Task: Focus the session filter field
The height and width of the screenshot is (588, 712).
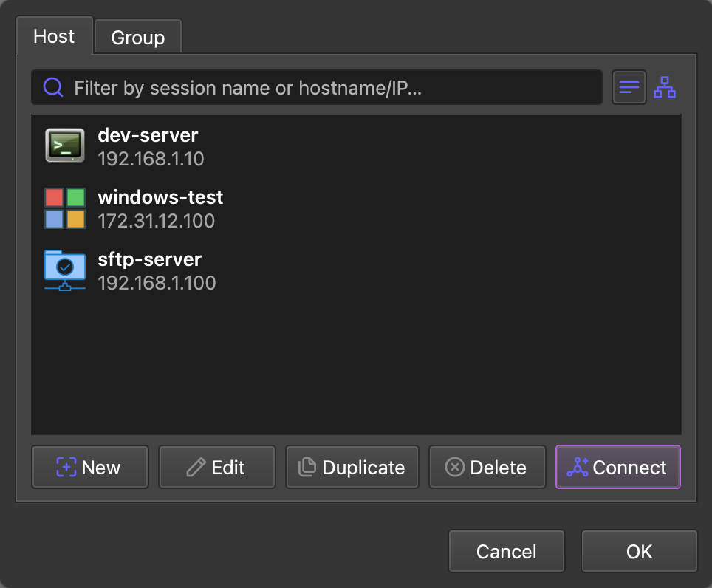Action: (x=317, y=87)
